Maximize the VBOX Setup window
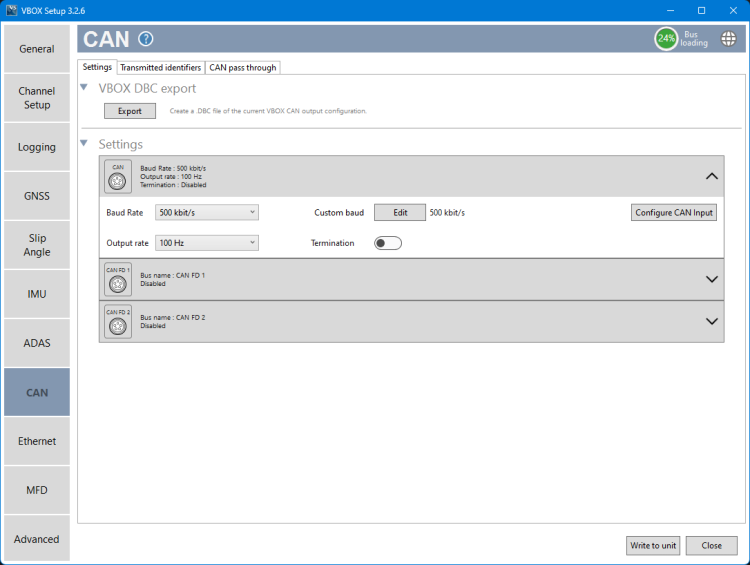This screenshot has height=565, width=750. click(x=701, y=11)
